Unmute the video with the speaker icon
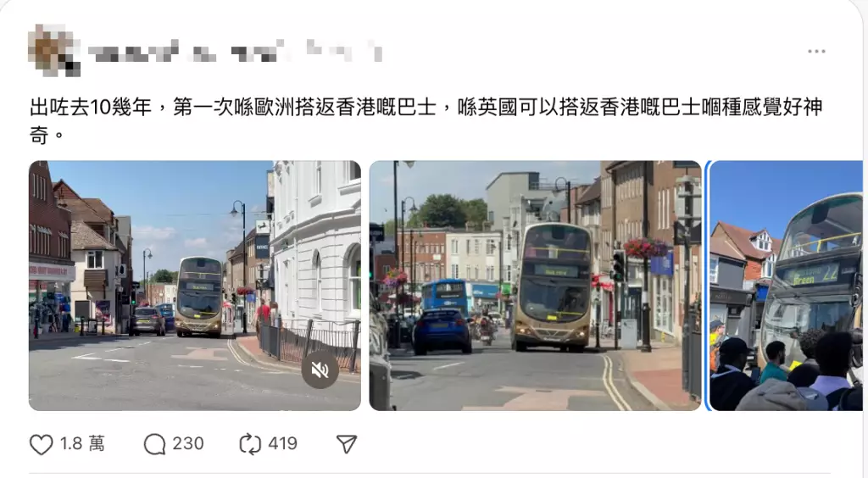 (x=320, y=370)
